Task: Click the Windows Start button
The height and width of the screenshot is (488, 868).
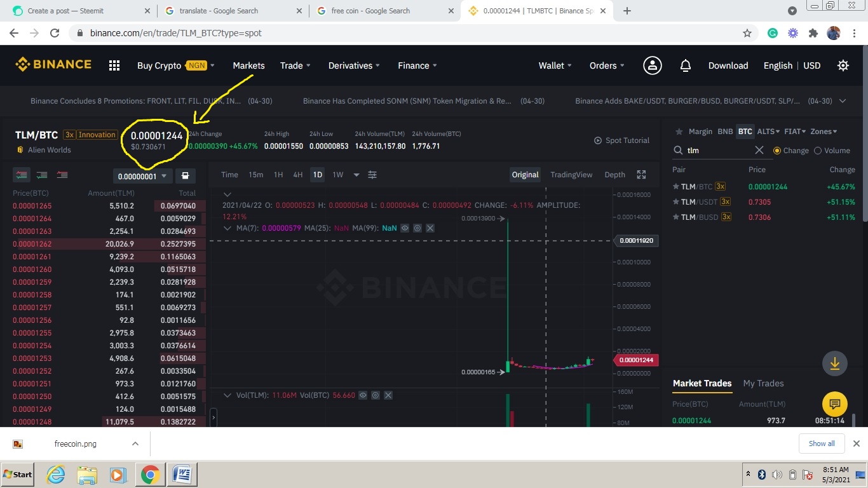Action: coord(18,474)
